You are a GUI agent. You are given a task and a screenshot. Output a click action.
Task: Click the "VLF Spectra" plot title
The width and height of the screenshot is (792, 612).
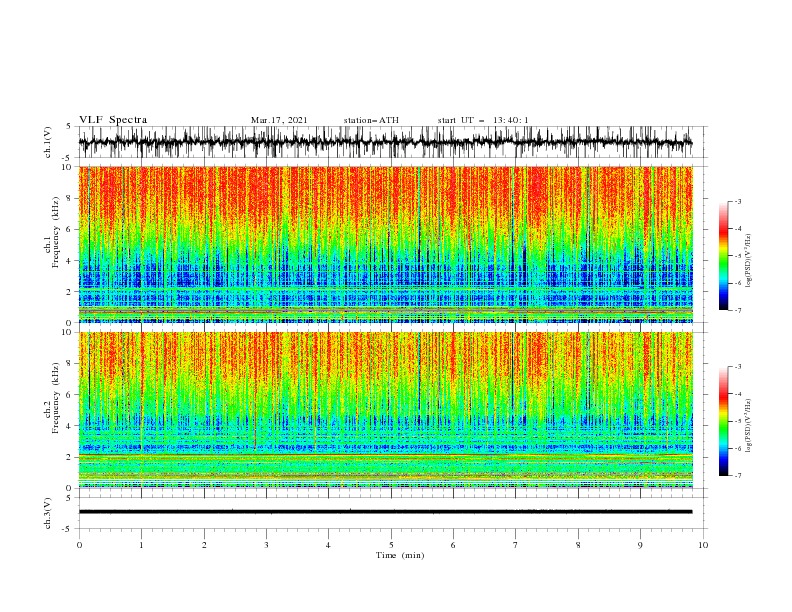[113, 120]
